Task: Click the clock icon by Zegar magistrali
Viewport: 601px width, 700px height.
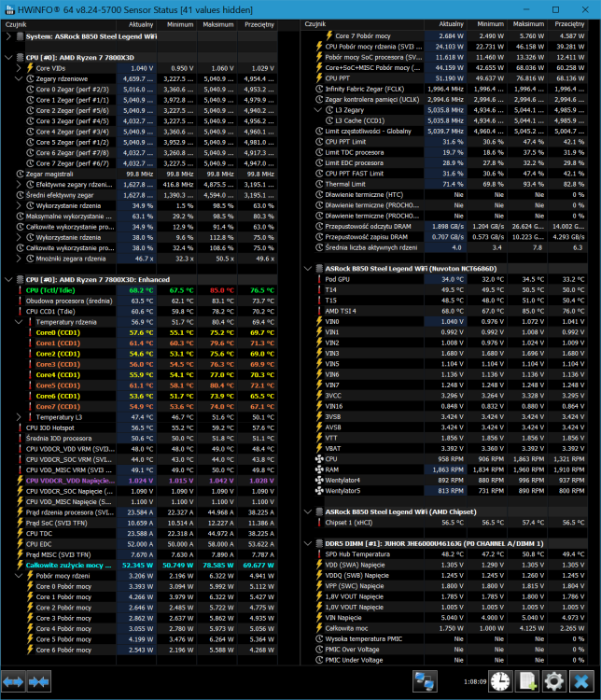Action: (21, 175)
